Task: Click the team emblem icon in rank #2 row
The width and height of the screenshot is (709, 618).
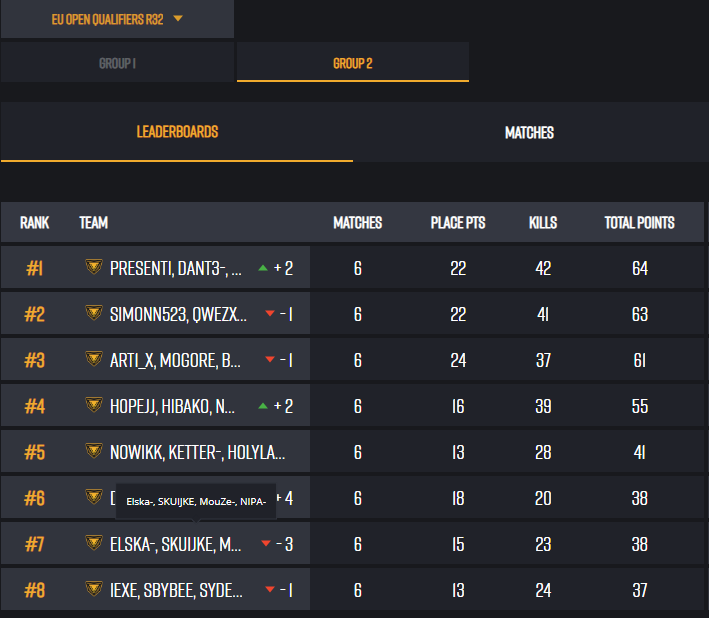Action: point(94,313)
